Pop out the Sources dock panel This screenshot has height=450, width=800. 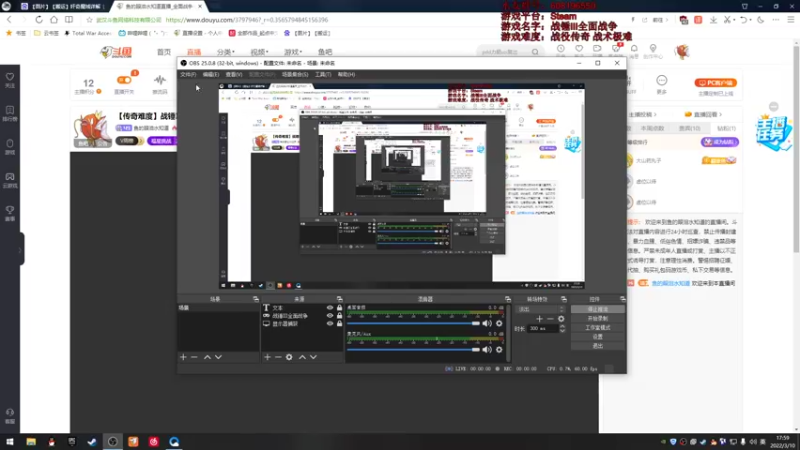pos(339,299)
